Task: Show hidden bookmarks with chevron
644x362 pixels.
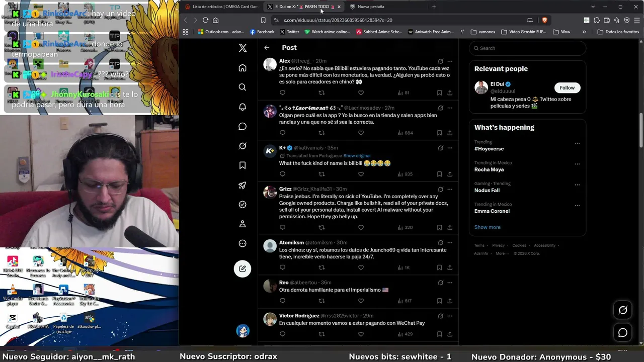Action: pyautogui.click(x=584, y=32)
